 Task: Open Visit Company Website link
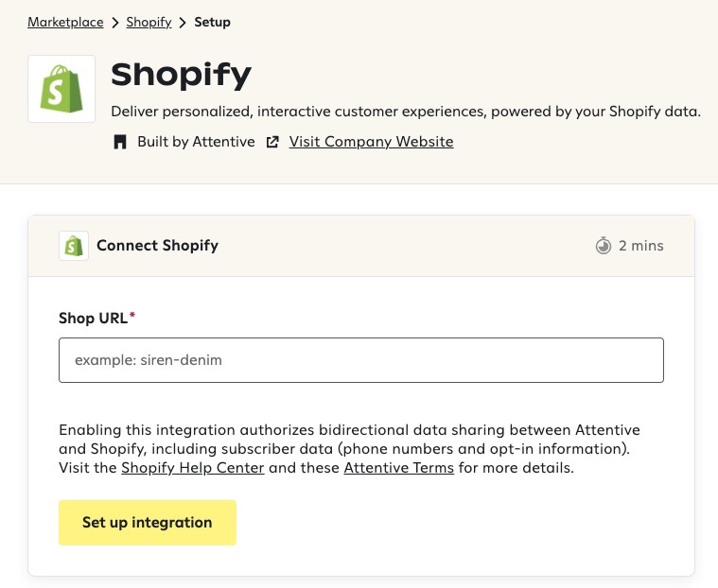371,142
